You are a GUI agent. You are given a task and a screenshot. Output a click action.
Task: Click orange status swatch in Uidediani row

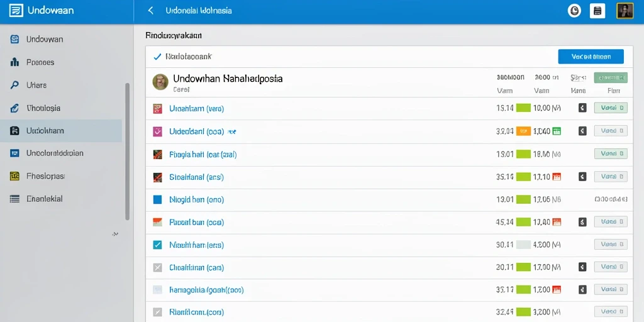523,131
